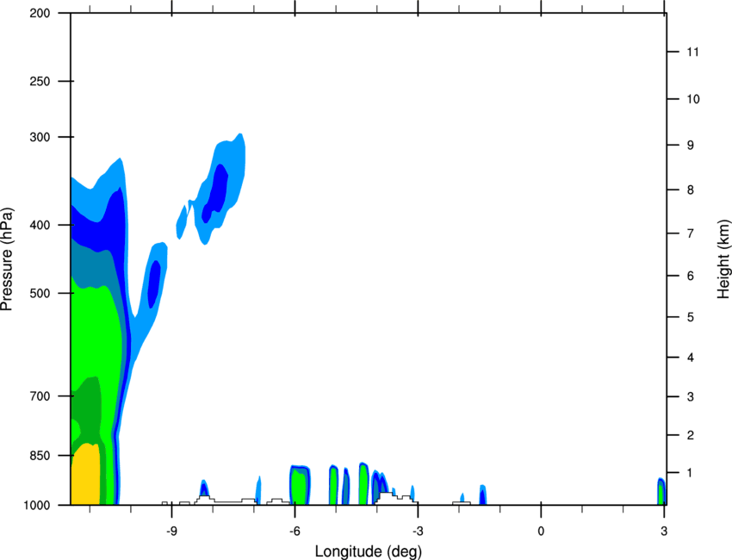This screenshot has width=732, height=560.
Task: Click the 'Height (km)' axis title
Action: tap(723, 259)
